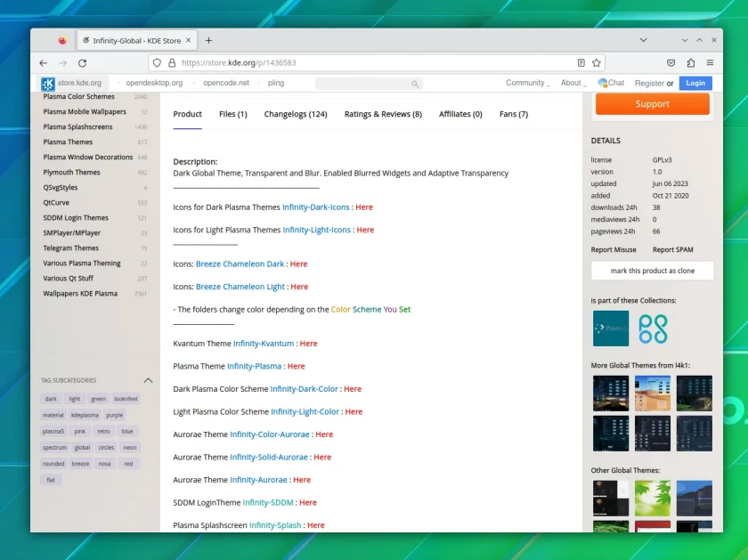
Task: Open pling link in header
Action: click(276, 83)
